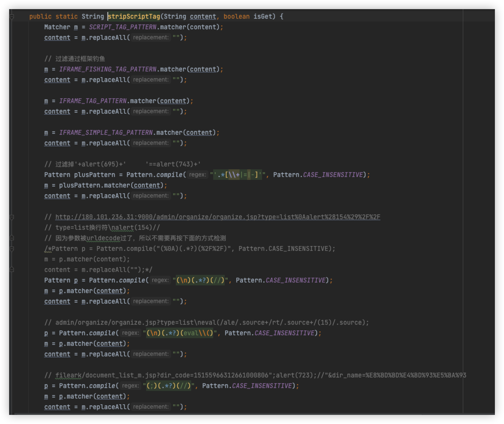Collapse the stripScriptTag method fold marker

12,17
